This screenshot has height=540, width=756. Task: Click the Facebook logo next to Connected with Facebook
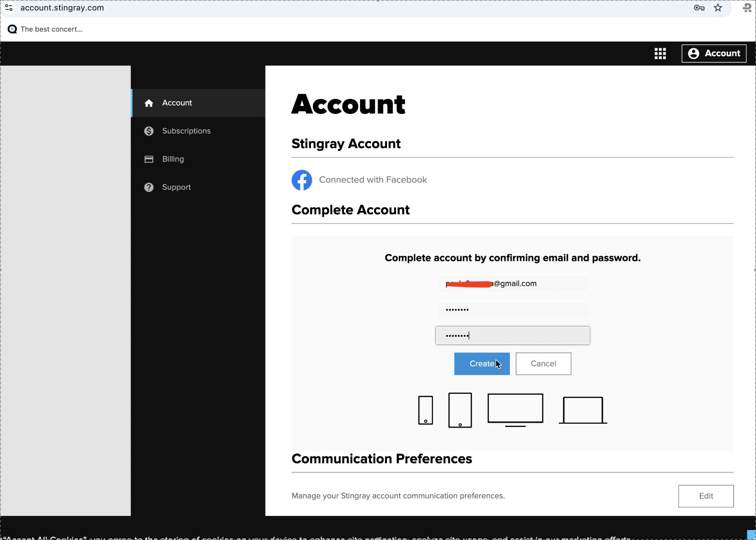(x=302, y=180)
